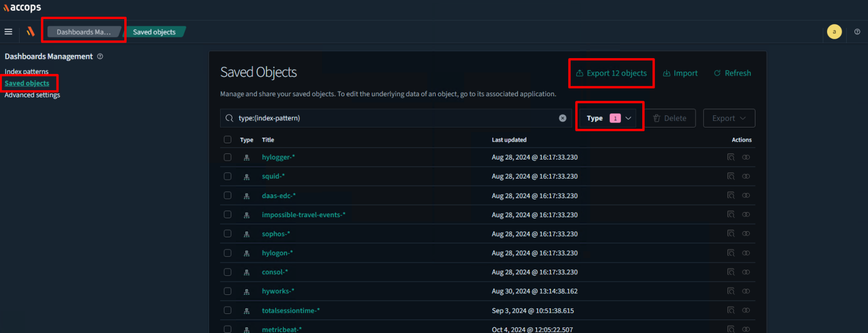Expand the Export dropdown button
Viewport: 868px width, 333px height.
click(729, 118)
